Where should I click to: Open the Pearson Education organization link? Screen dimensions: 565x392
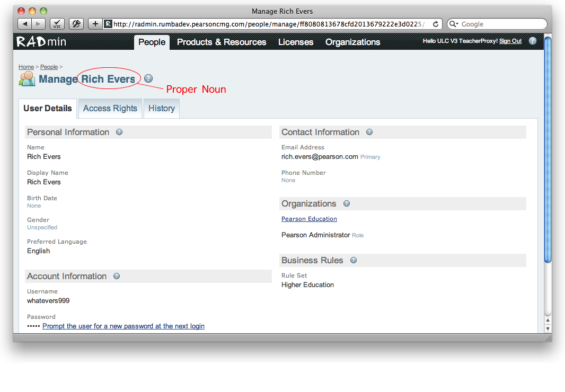click(x=309, y=219)
